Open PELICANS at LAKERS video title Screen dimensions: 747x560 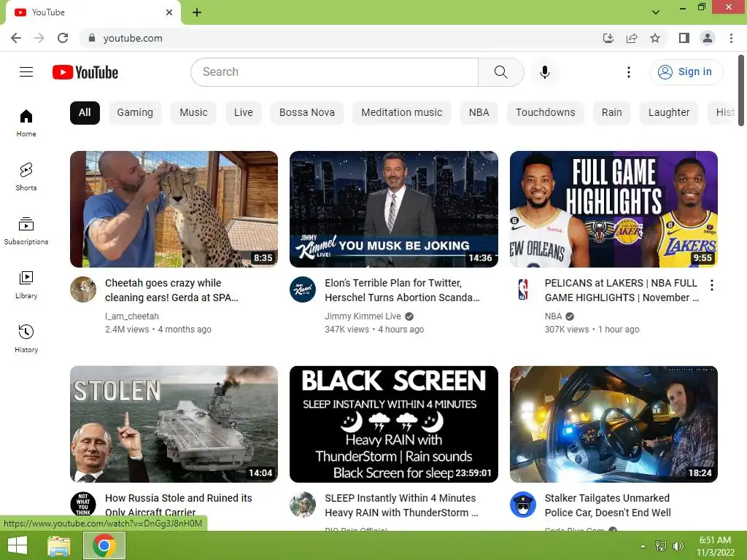point(622,290)
